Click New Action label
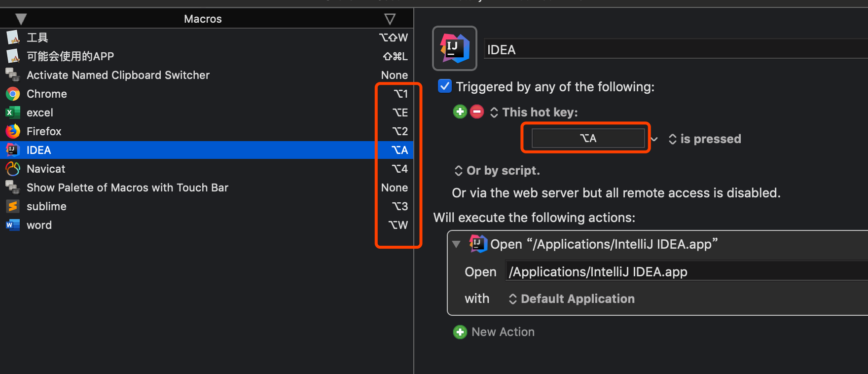This screenshot has width=868, height=374. point(503,332)
